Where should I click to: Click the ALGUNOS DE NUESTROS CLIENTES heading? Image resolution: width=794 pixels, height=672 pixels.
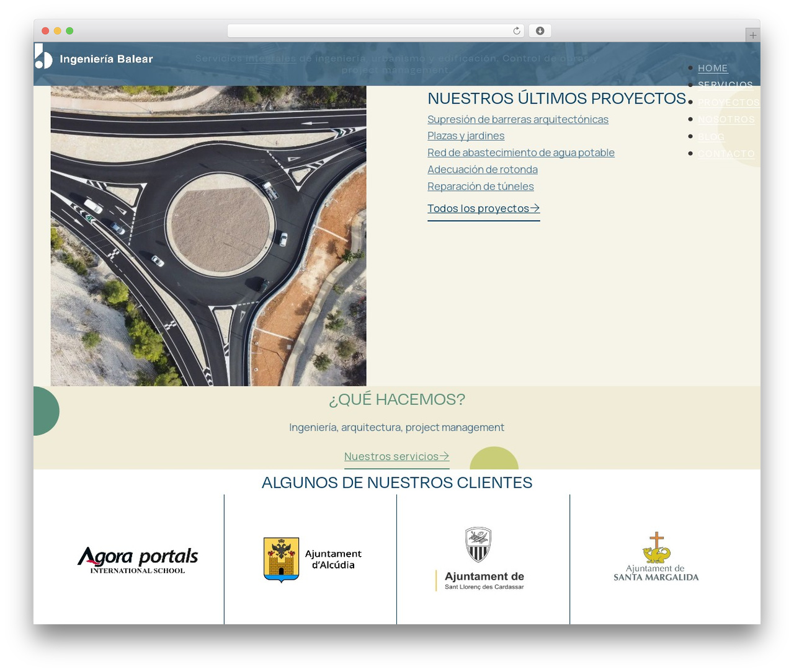(397, 482)
